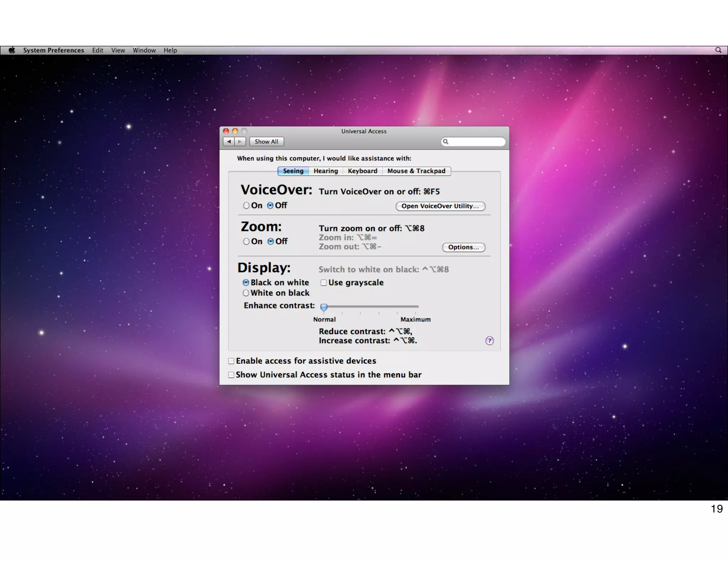Image resolution: width=728 pixels, height=562 pixels.
Task: Click the forward navigation arrow
Action: pos(240,141)
